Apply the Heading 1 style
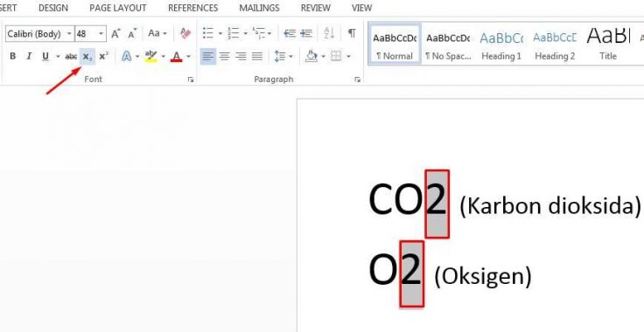Image resolution: width=644 pixels, height=332 pixels. coord(501,44)
